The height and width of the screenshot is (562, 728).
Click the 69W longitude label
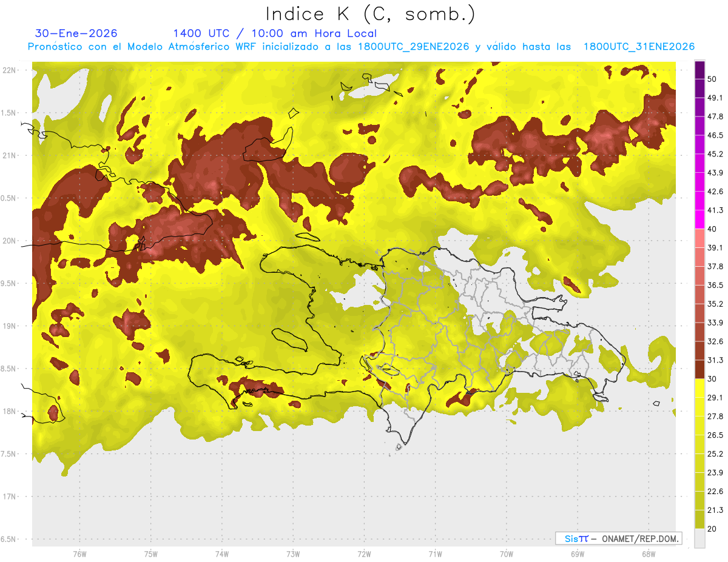pos(578,554)
